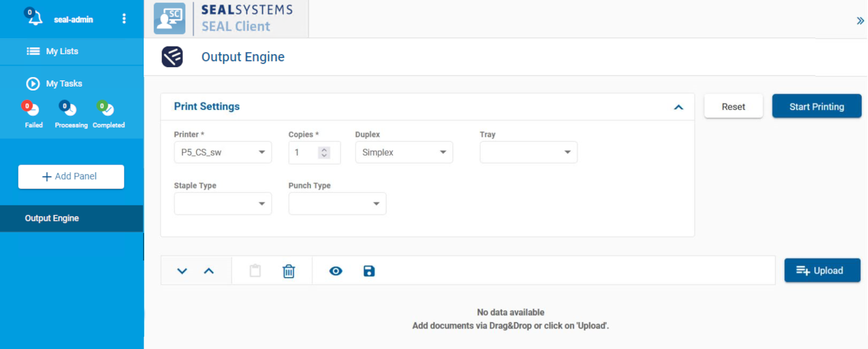Open the seal-admin three-dot menu
Screen dimensions: 868x349
[124, 19]
